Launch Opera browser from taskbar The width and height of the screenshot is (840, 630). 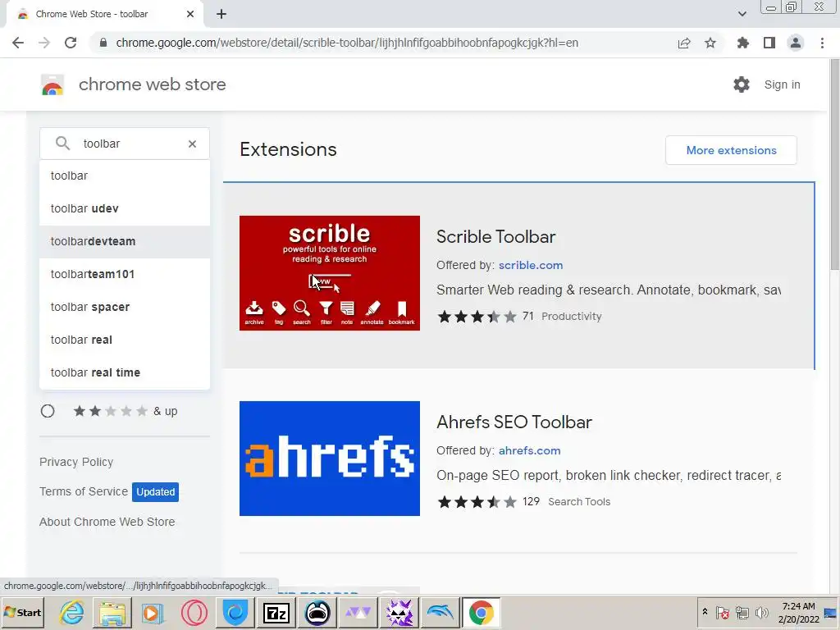coord(194,613)
